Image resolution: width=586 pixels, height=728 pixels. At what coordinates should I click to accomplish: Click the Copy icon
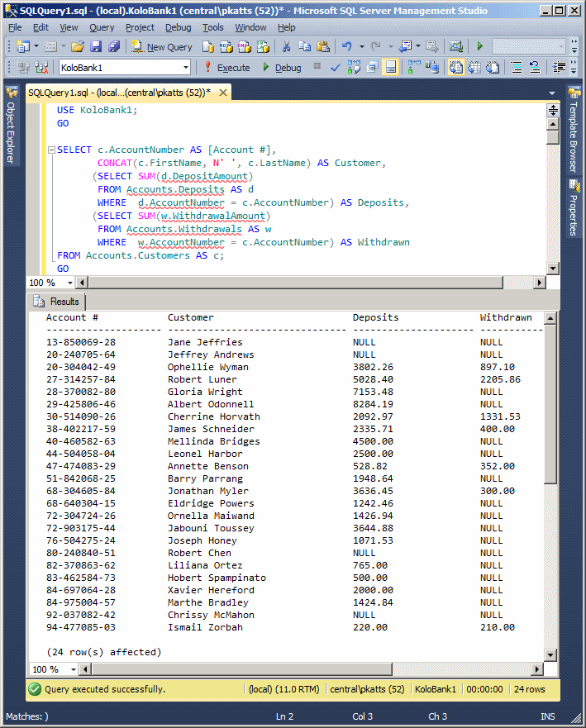pyautogui.click(x=305, y=46)
